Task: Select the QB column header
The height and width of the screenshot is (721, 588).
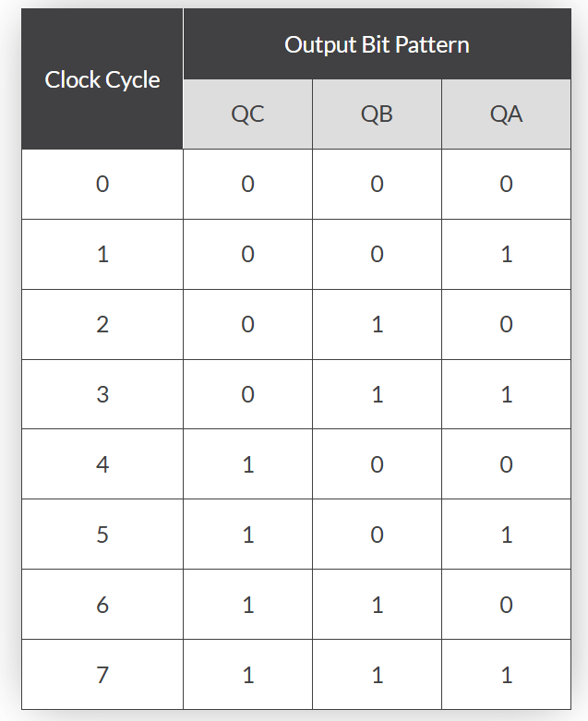Action: tap(377, 114)
